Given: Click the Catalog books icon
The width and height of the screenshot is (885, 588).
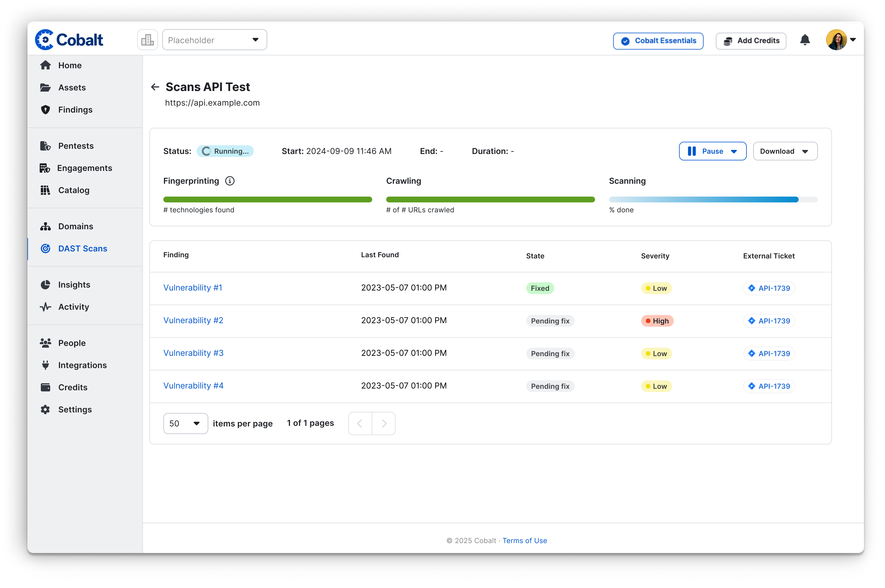Looking at the screenshot, I should (46, 190).
